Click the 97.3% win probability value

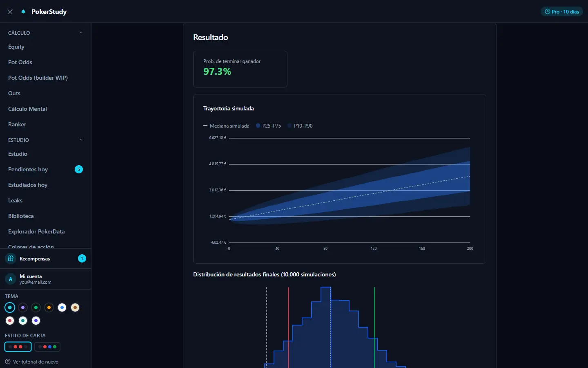217,72
